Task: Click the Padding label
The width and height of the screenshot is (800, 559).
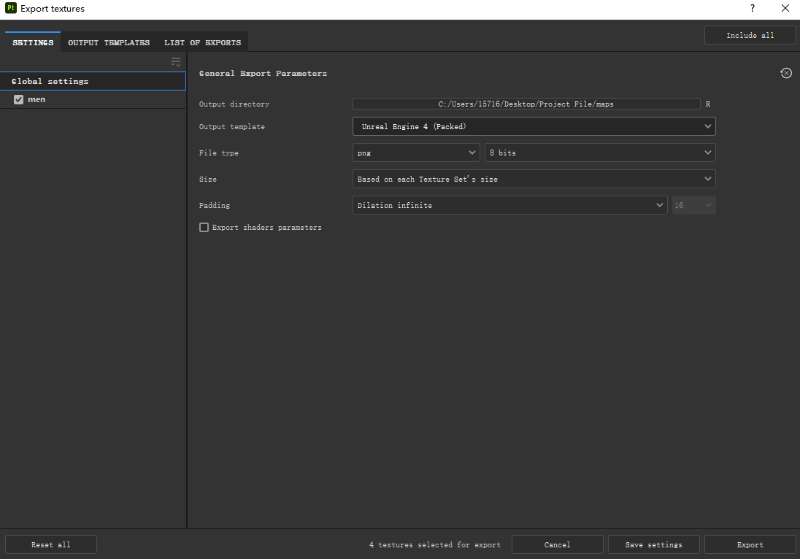Action: [214, 205]
